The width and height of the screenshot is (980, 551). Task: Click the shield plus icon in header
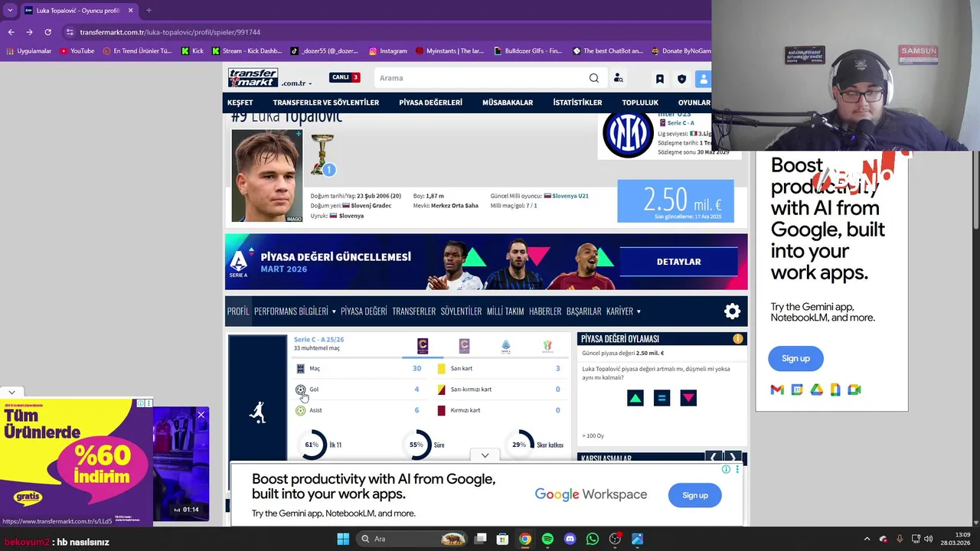[x=681, y=79]
